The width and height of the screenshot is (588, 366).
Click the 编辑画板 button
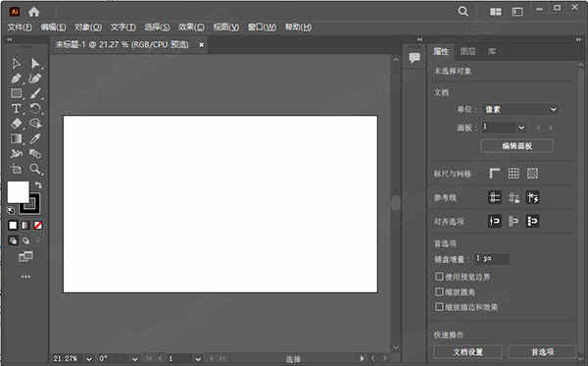(x=517, y=145)
